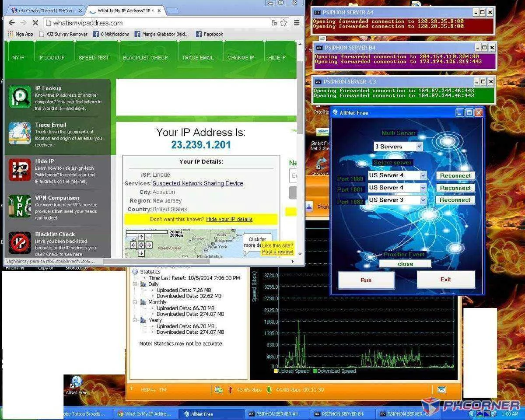Click the Chrome forward arrow

coord(23,23)
